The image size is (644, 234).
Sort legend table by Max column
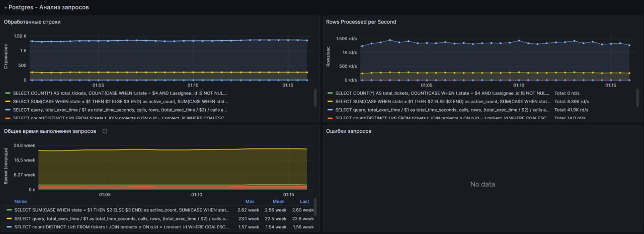pos(250,201)
